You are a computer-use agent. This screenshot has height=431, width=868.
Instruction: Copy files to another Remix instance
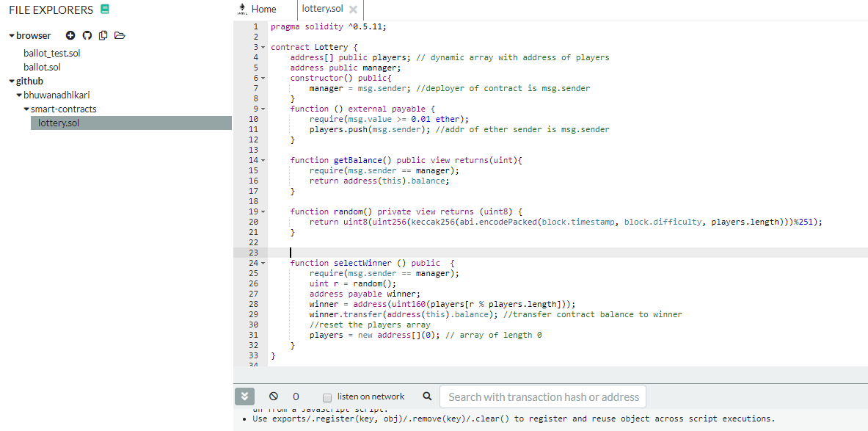pyautogui.click(x=103, y=35)
